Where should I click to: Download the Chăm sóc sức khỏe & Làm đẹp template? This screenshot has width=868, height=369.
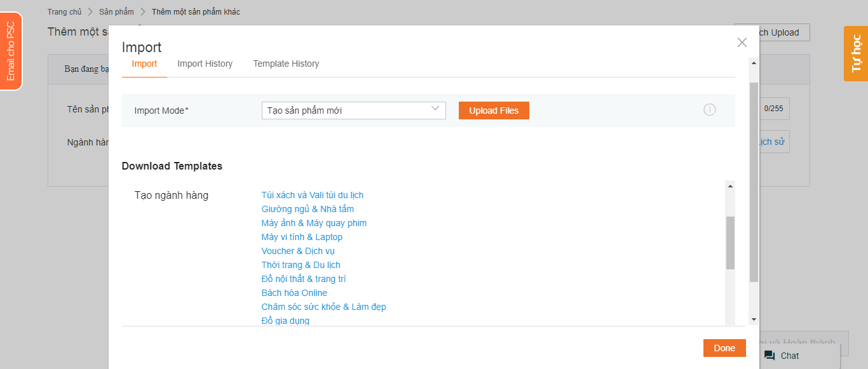(x=323, y=307)
